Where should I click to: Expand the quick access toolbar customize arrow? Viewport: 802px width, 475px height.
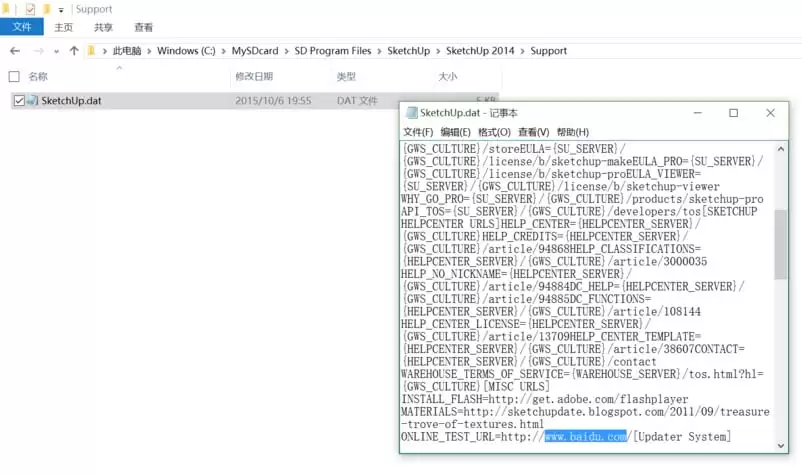tap(60, 10)
